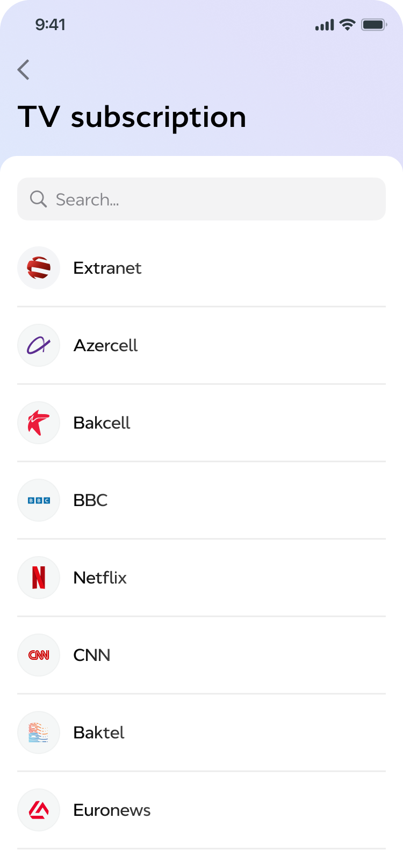The width and height of the screenshot is (403, 868).
Task: Tap the Netflix red N logo
Action: click(39, 578)
